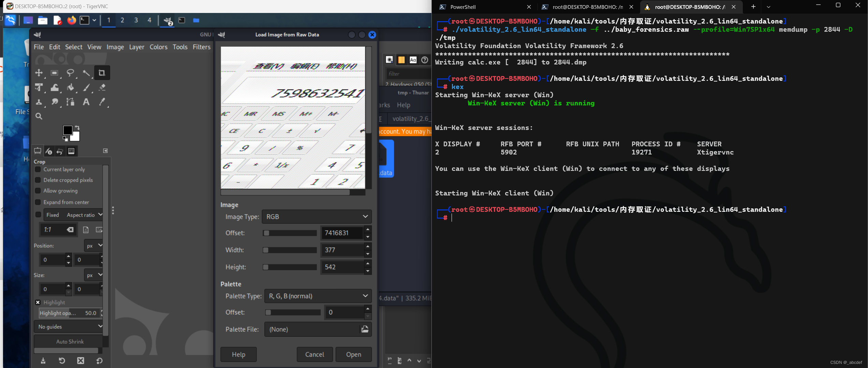Select the Clone stamp tool
The width and height of the screenshot is (868, 368).
coord(39,102)
